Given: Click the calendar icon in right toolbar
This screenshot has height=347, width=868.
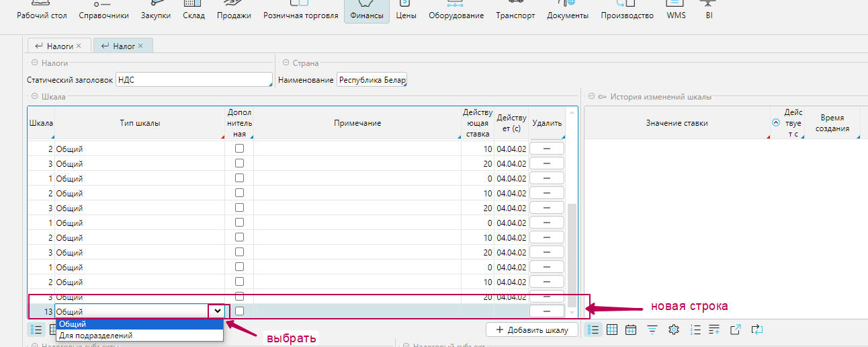Looking at the screenshot, I should 631,330.
